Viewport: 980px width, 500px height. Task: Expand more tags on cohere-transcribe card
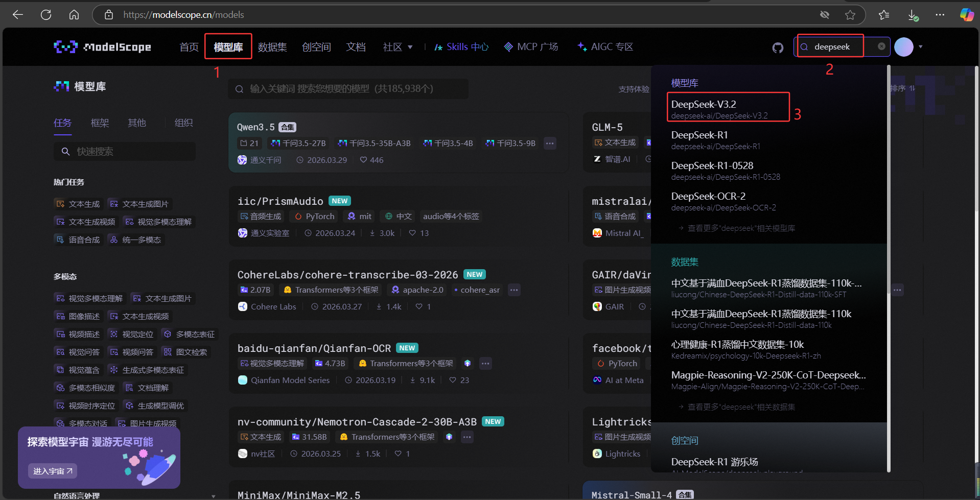click(x=514, y=290)
